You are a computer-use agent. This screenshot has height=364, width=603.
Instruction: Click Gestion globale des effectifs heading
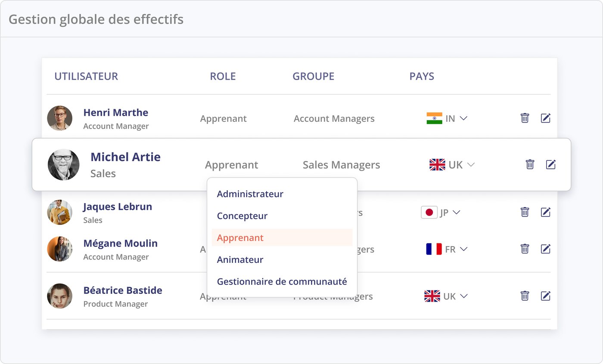click(96, 19)
